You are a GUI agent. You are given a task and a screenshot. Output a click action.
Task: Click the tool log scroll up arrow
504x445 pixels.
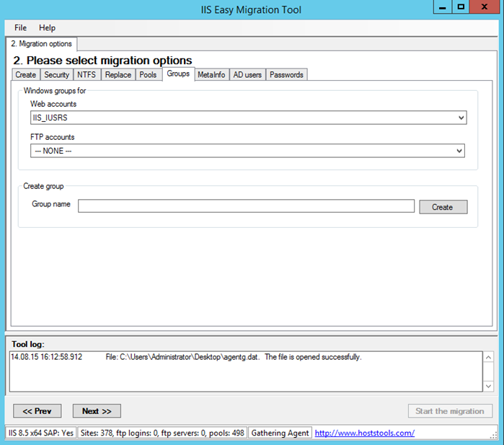[x=488, y=357]
